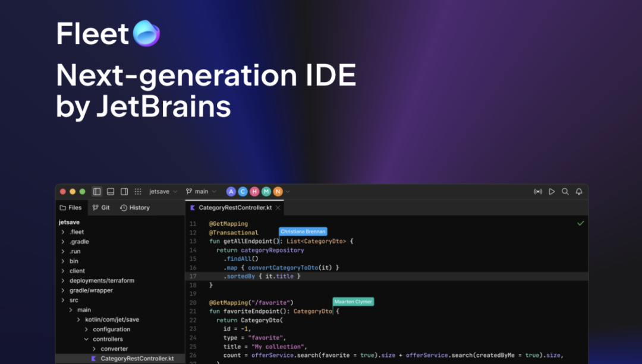Toggle the bottom panel layout icon
642x364 pixels.
tap(111, 191)
